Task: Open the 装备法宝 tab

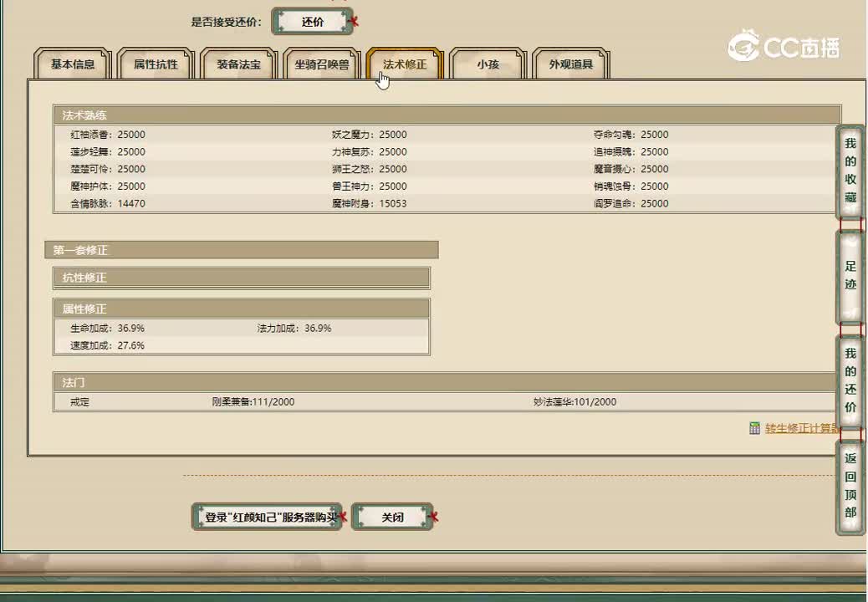Action: coord(238,64)
